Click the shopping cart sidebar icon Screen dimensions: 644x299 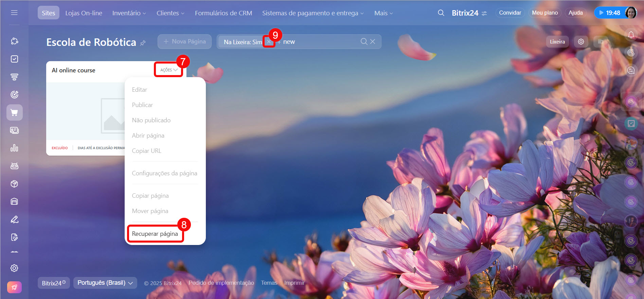pos(14,112)
